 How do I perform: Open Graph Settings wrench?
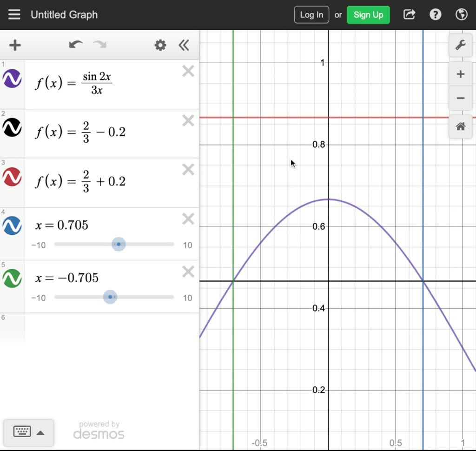[x=460, y=45]
